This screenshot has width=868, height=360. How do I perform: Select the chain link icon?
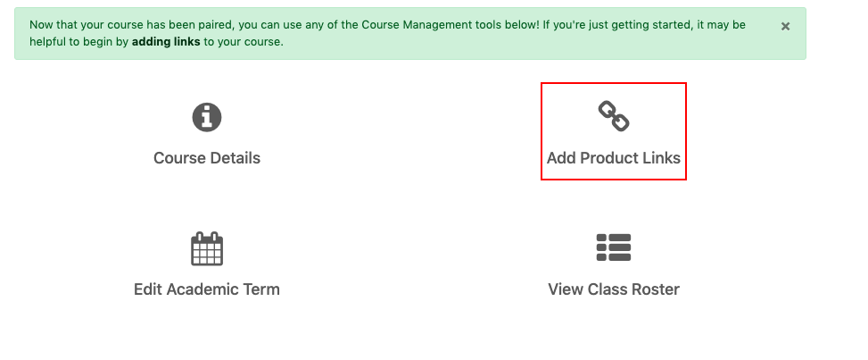coord(614,116)
